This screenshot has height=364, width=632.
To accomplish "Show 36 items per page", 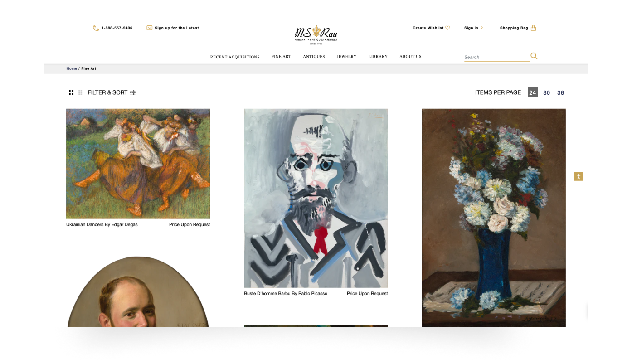I will (560, 92).
